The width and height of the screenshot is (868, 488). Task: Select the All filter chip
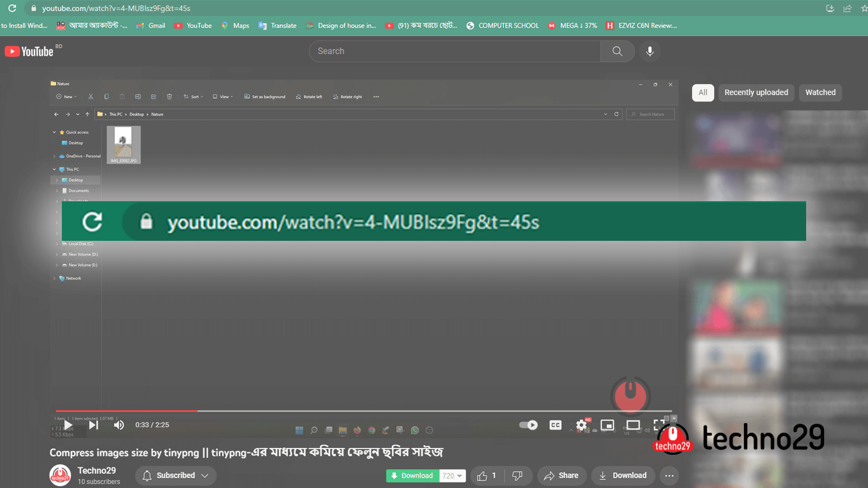(x=703, y=92)
